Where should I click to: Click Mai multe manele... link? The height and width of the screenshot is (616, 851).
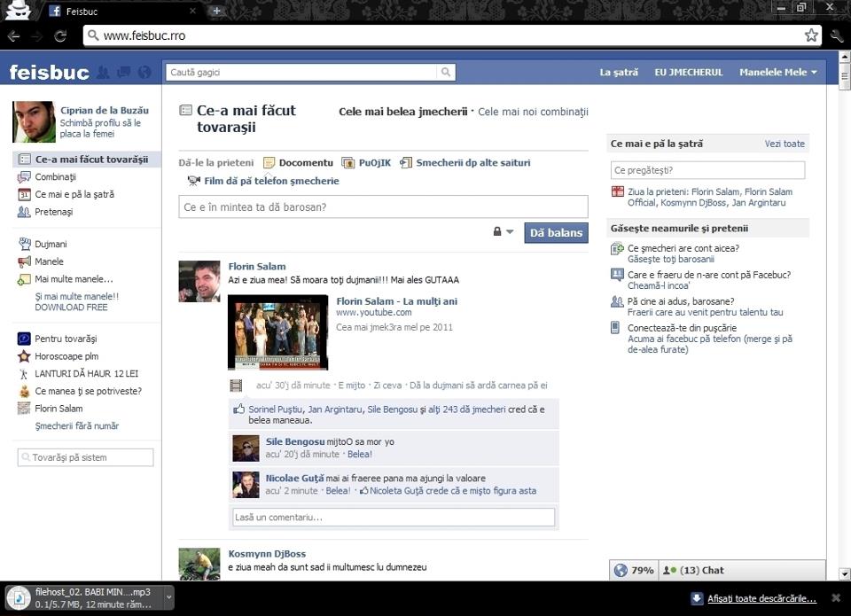pyautogui.click(x=74, y=279)
